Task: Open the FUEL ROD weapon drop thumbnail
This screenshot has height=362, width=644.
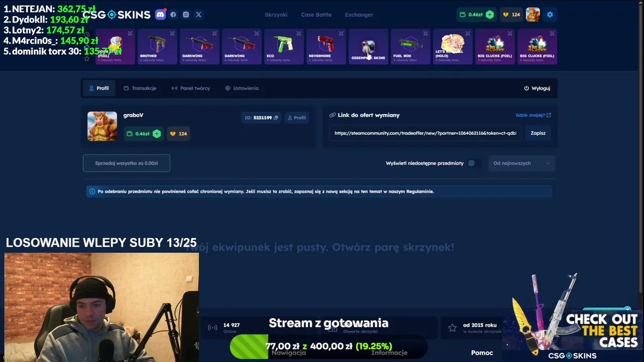Action: (411, 44)
